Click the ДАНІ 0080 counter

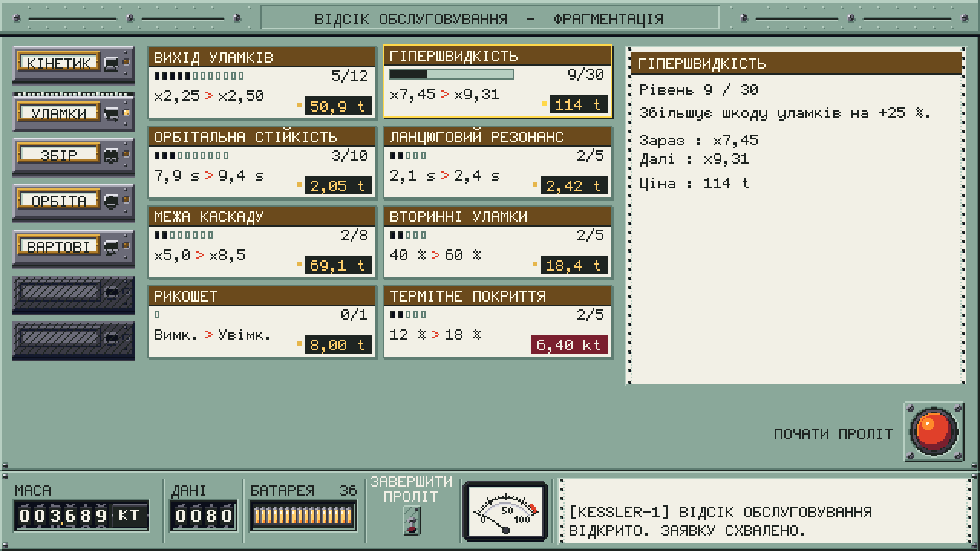203,516
